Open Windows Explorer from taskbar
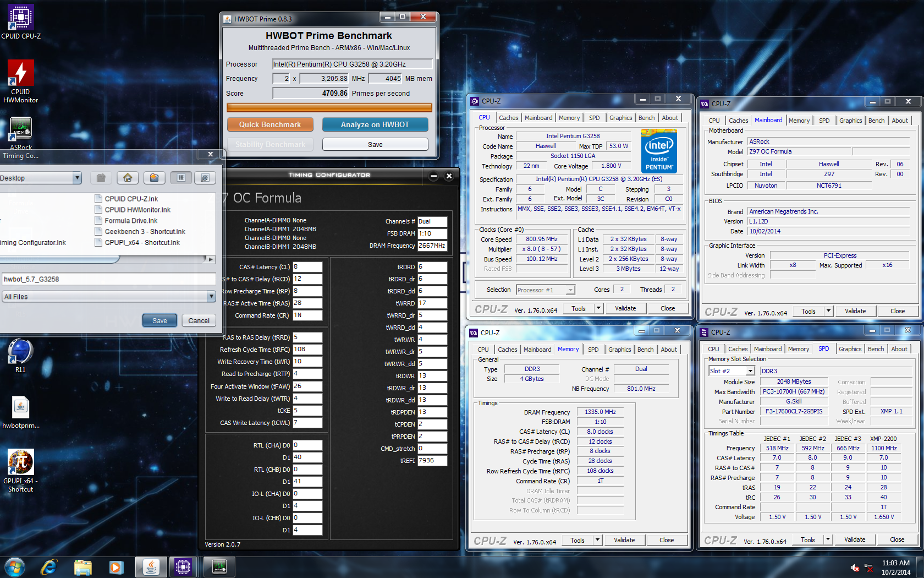 [83, 566]
